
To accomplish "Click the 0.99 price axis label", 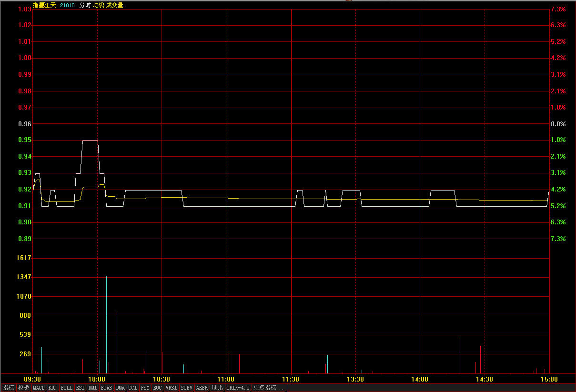I will [x=25, y=74].
